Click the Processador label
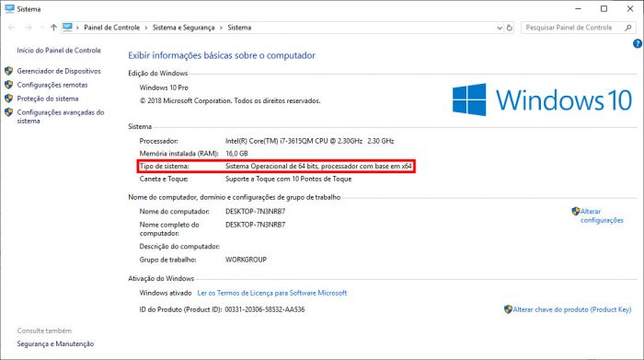 coord(158,141)
